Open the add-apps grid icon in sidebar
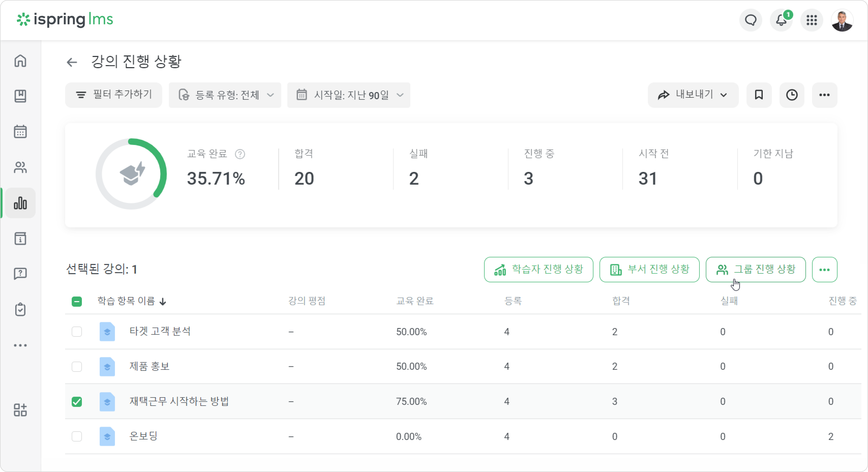The width and height of the screenshot is (868, 472). 20,410
